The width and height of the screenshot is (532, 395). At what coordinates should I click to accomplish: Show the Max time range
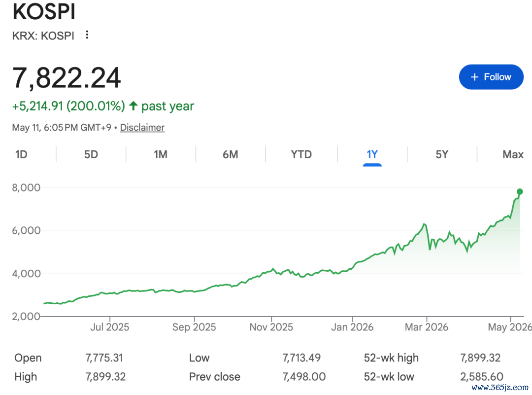pyautogui.click(x=513, y=154)
